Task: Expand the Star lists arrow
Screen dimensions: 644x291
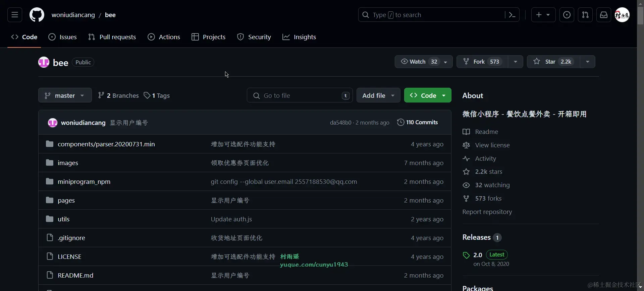Action: point(588,62)
